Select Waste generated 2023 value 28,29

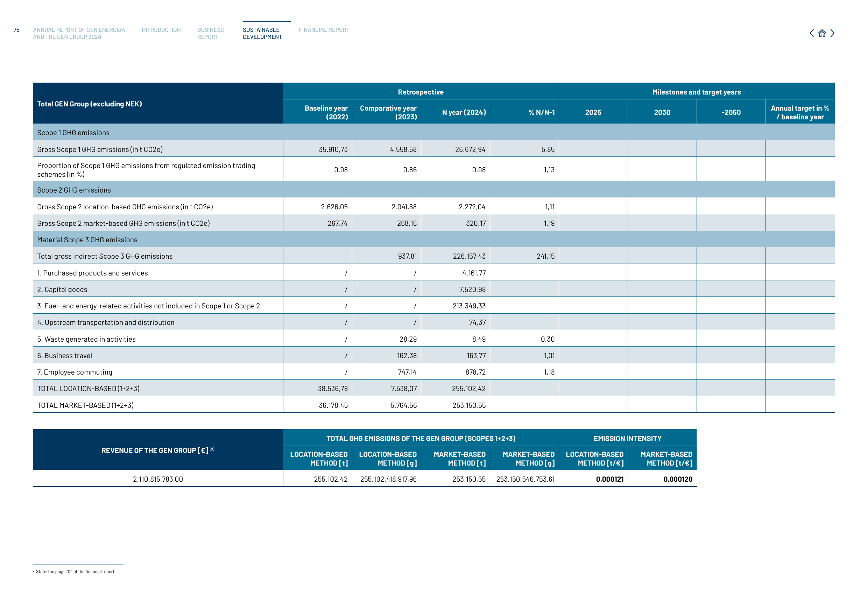pos(408,339)
